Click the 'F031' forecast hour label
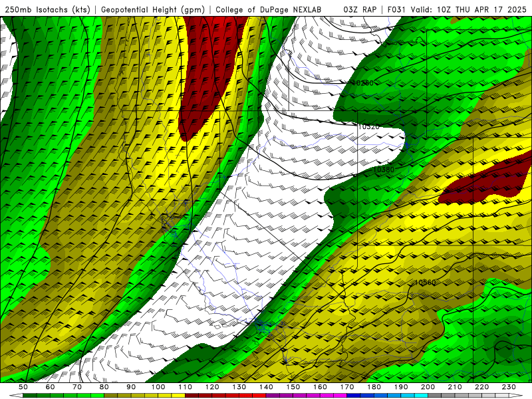The width and height of the screenshot is (532, 399). point(396,10)
